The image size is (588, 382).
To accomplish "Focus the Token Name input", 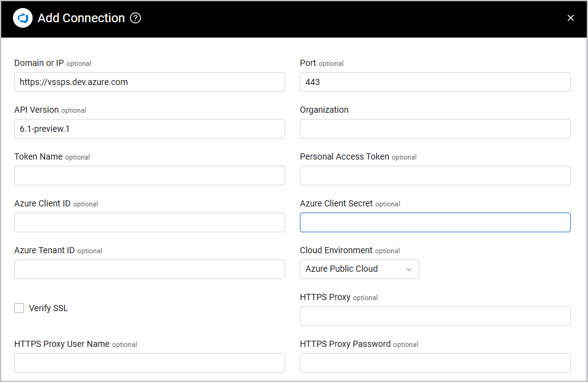I will point(149,176).
